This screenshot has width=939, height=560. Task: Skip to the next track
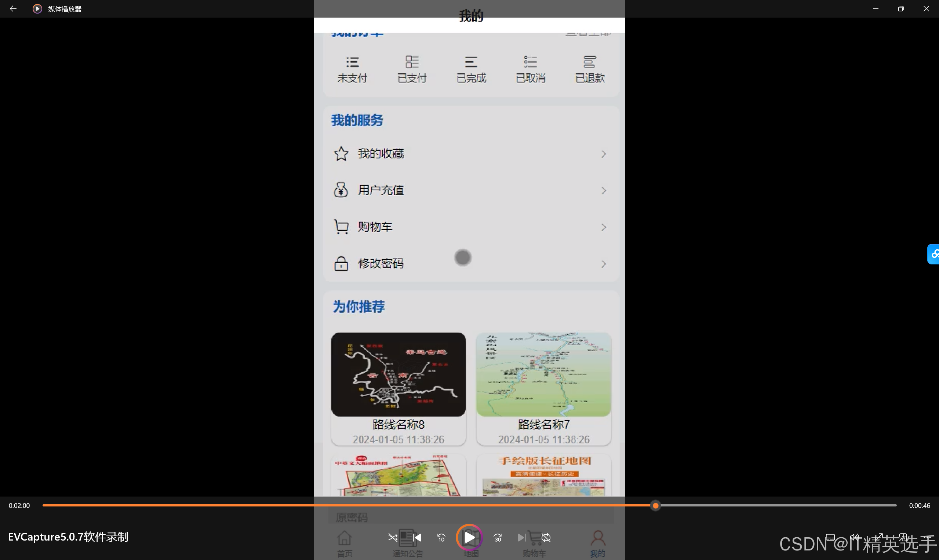click(521, 537)
